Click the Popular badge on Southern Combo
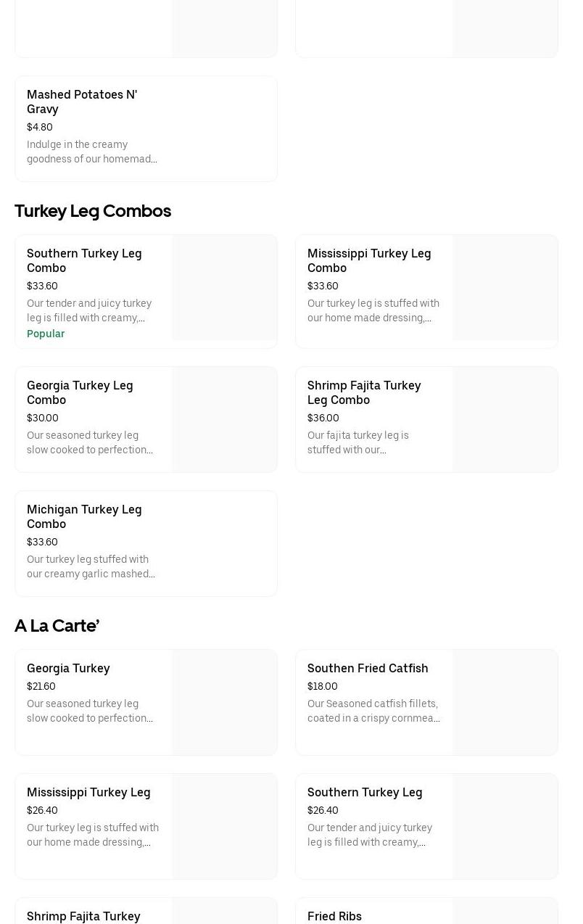 coord(46,334)
